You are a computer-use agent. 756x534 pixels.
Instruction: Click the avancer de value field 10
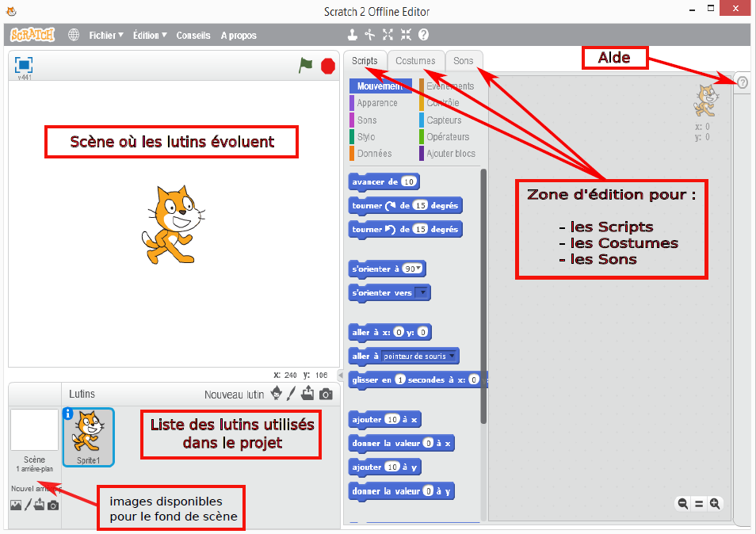(409, 181)
